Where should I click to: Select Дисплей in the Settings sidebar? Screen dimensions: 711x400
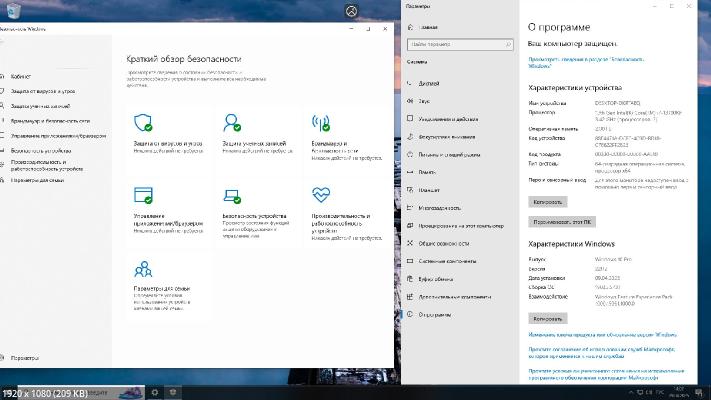[x=429, y=83]
